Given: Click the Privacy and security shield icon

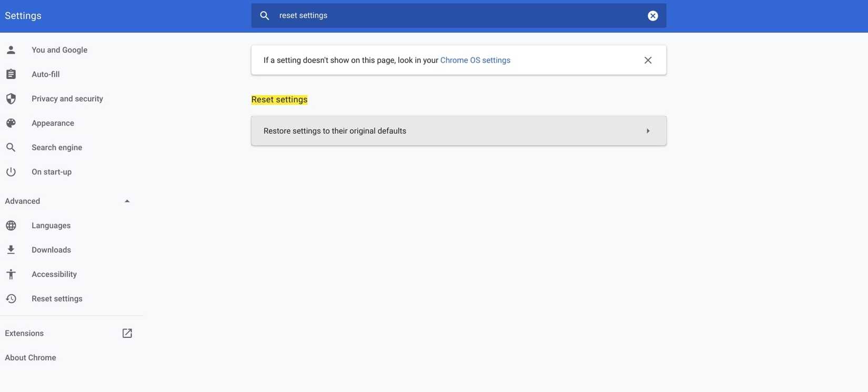Looking at the screenshot, I should [x=11, y=99].
